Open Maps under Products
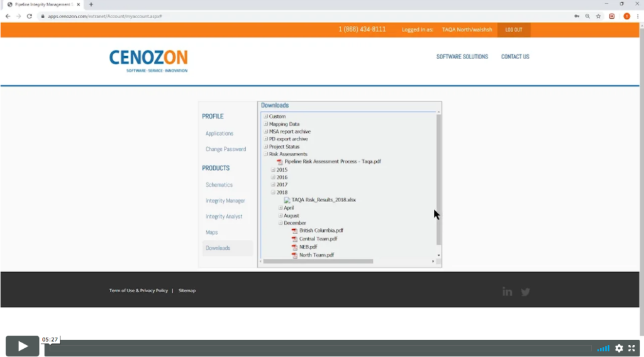644x357 pixels. (211, 232)
